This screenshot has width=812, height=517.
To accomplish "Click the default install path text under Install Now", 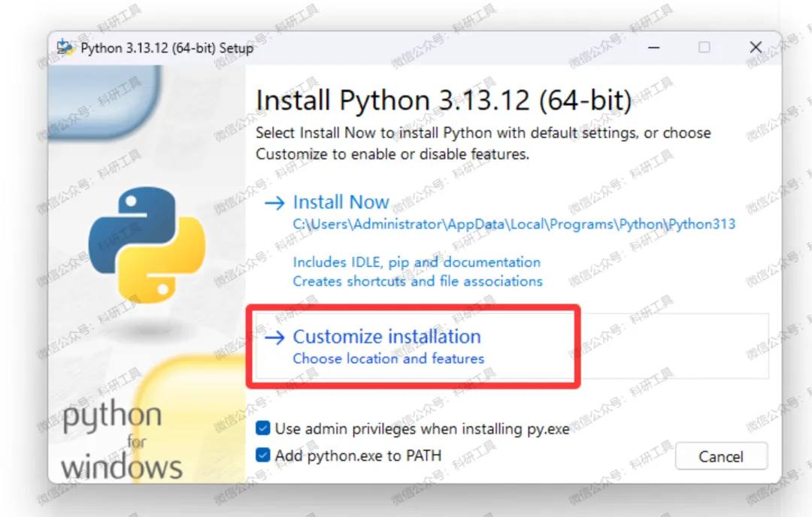I will (514, 224).
